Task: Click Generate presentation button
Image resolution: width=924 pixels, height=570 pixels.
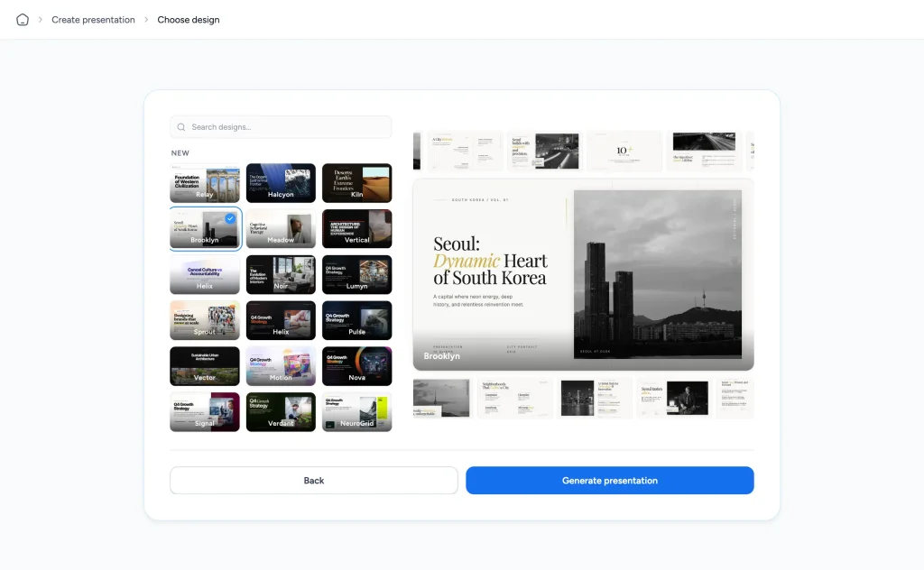Action: click(x=609, y=481)
